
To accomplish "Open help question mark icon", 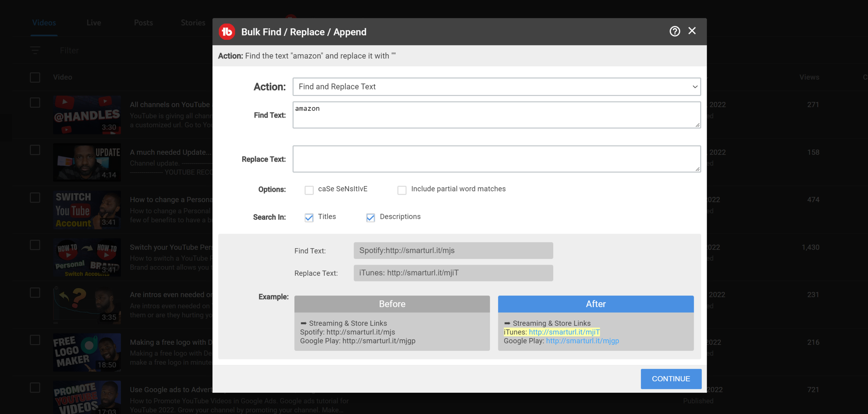I will coord(675,31).
